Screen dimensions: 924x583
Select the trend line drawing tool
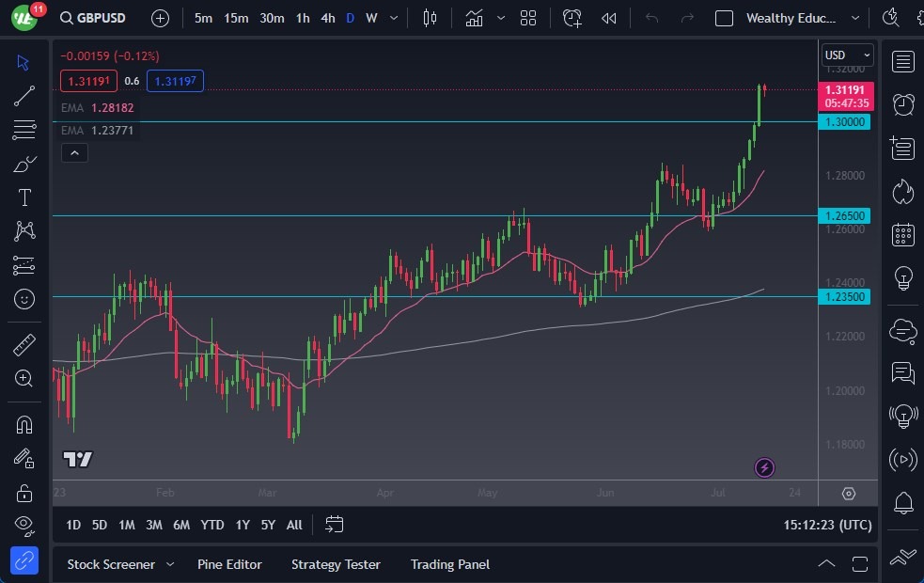[24, 96]
